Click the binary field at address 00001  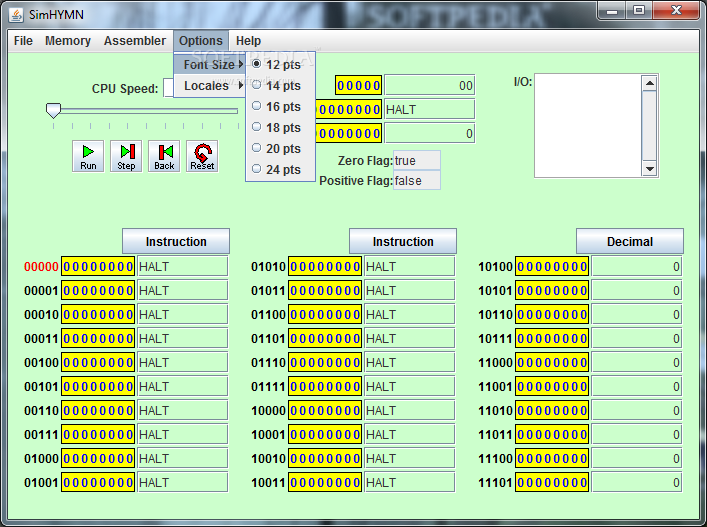pos(98,290)
